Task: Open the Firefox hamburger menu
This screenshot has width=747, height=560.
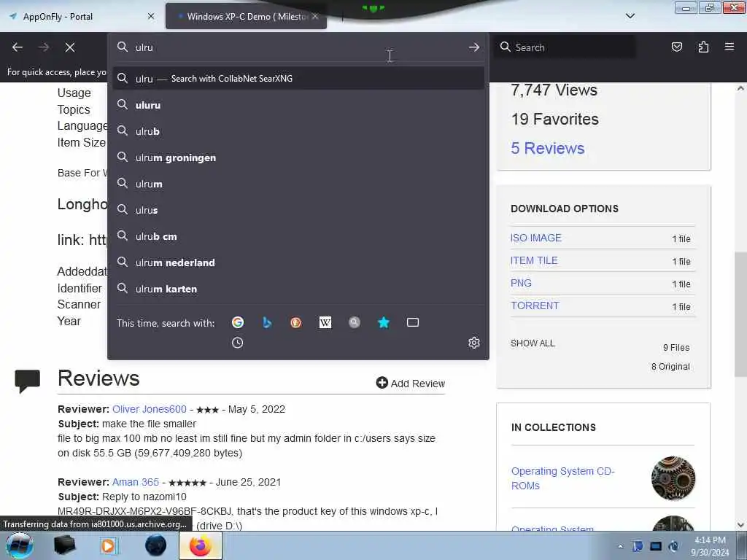Action: point(729,47)
